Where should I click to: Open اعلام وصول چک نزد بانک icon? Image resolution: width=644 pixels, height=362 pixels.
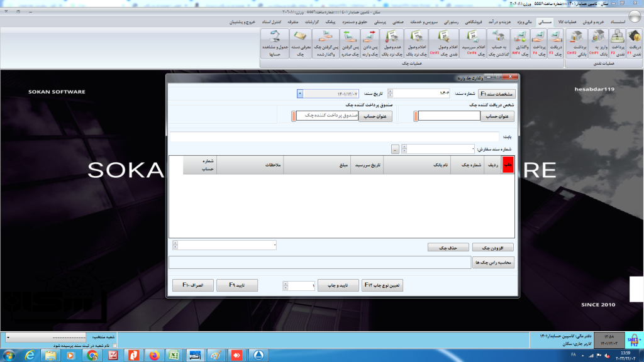[416, 43]
